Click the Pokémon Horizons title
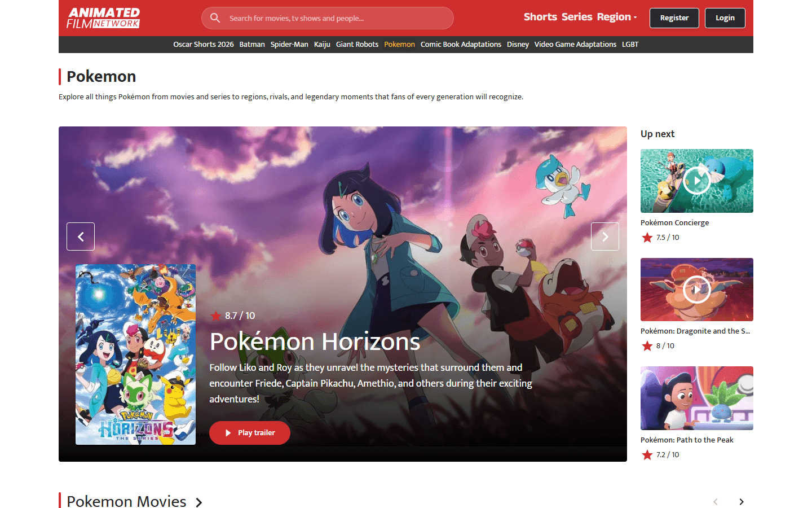 tap(315, 341)
